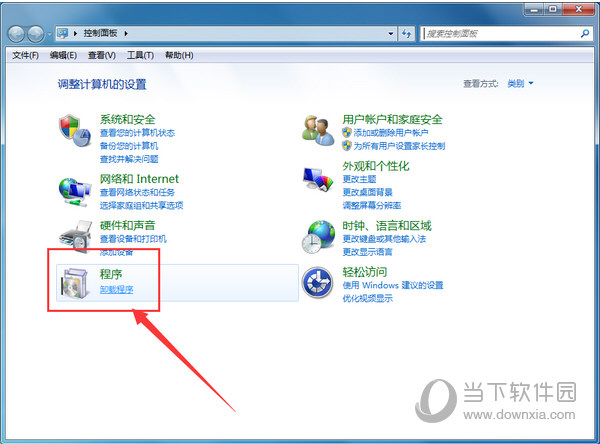
Task: Click 选择家庭组和共享选项 link
Action: pos(142,206)
